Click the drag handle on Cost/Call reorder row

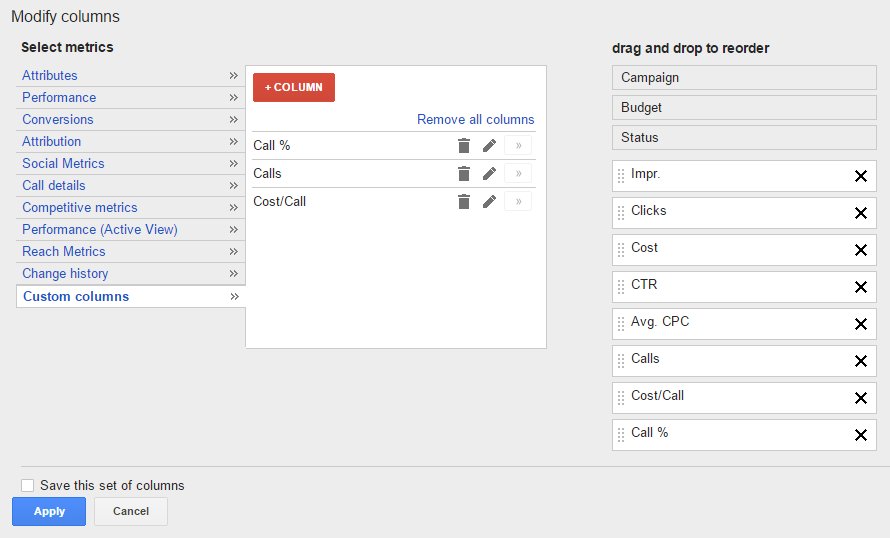click(x=621, y=397)
